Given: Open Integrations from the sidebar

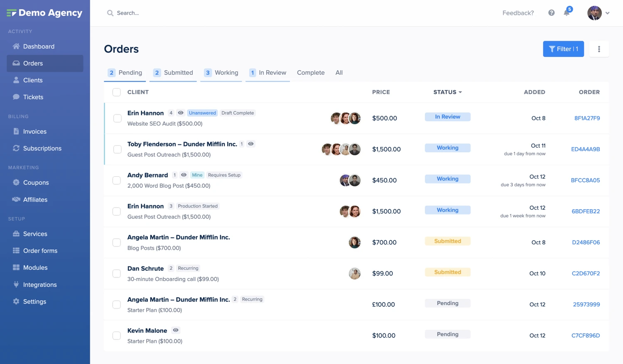Looking at the screenshot, I should tap(40, 285).
